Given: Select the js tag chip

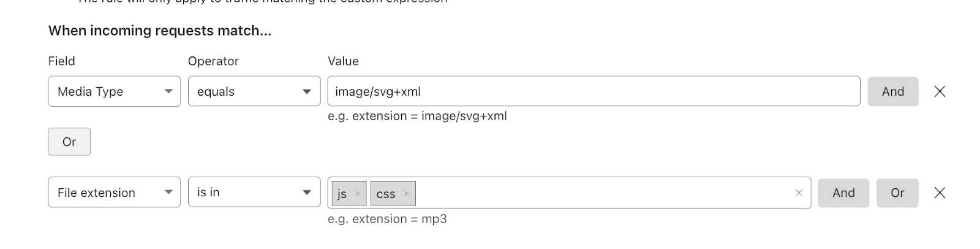Looking at the screenshot, I should [342, 194].
